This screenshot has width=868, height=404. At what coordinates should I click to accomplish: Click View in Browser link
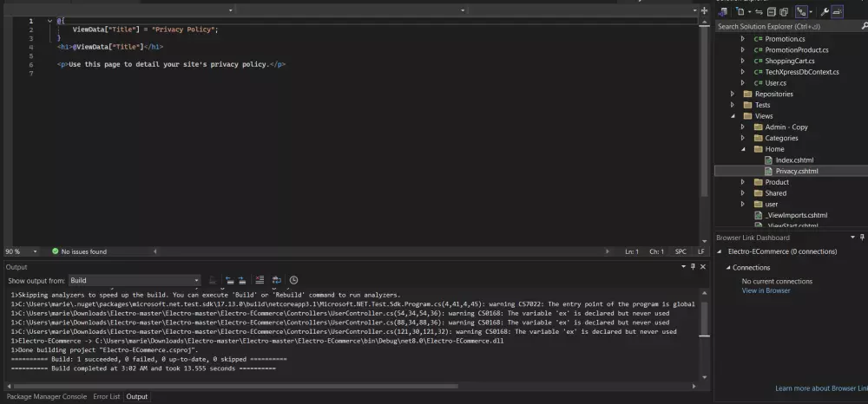[x=766, y=290]
